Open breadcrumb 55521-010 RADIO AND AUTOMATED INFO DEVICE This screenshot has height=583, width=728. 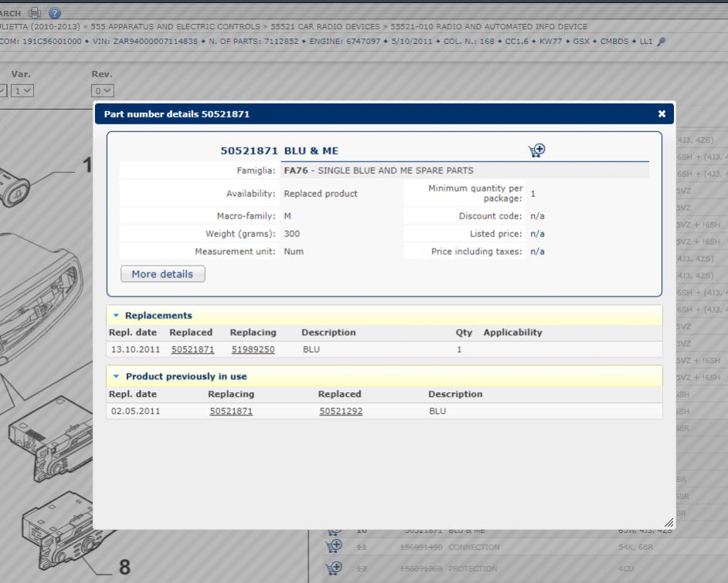(x=489, y=26)
